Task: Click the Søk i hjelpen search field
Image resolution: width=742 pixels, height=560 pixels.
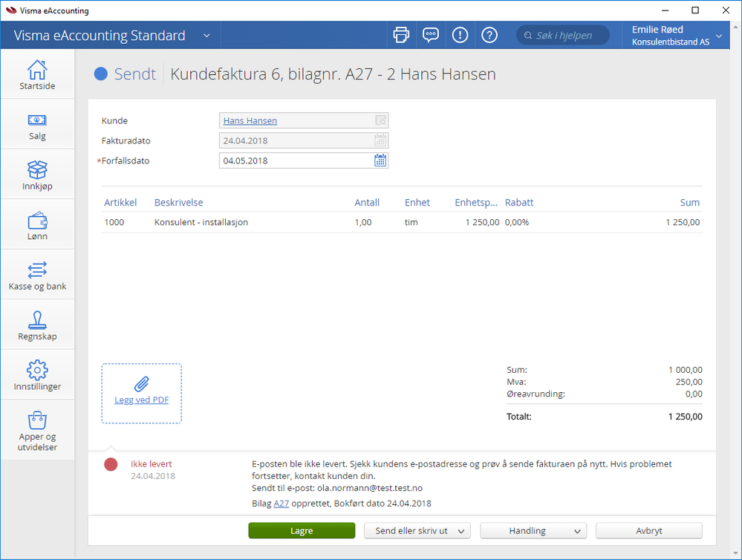Action: tap(563, 36)
